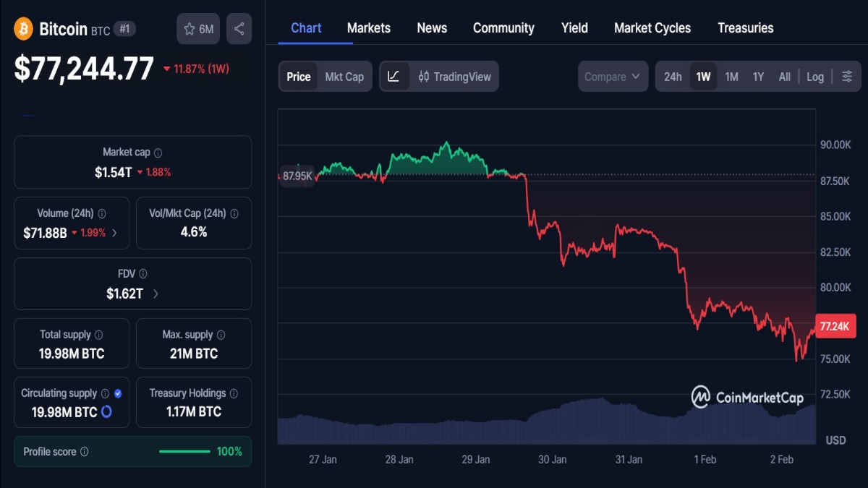Expand FDV details chevron
The image size is (868, 488).
(x=156, y=294)
